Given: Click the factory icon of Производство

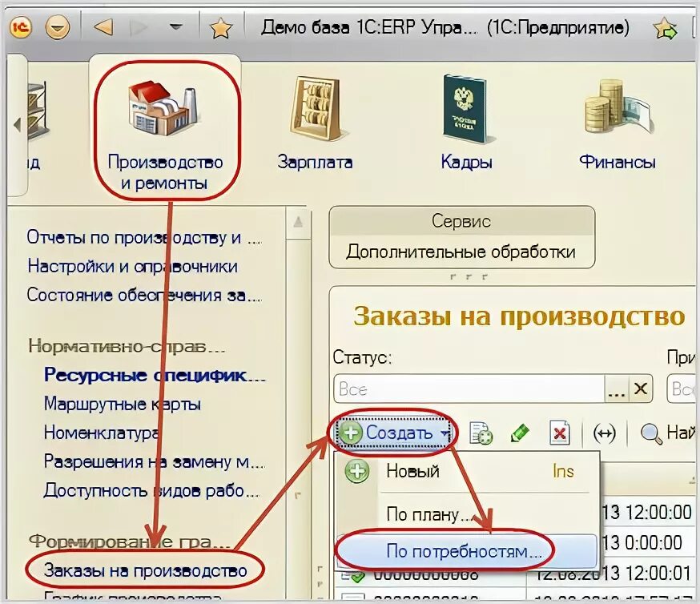Looking at the screenshot, I should pyautogui.click(x=163, y=107).
